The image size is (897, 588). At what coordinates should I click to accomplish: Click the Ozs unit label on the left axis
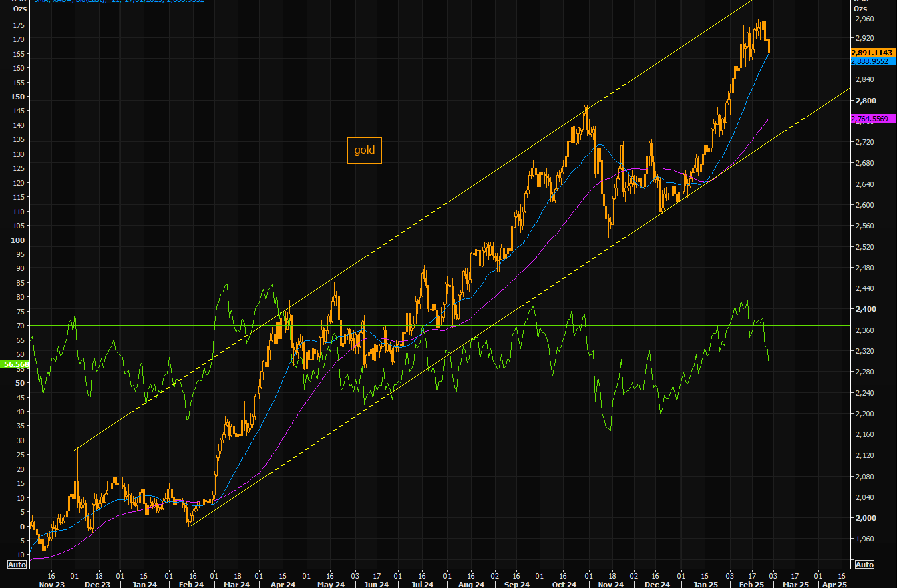19,9
